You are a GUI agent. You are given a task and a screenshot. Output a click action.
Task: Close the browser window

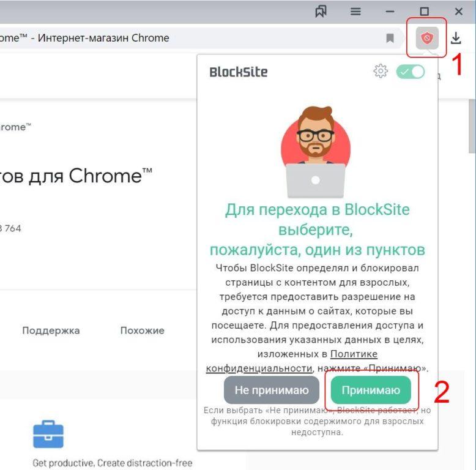point(459,12)
